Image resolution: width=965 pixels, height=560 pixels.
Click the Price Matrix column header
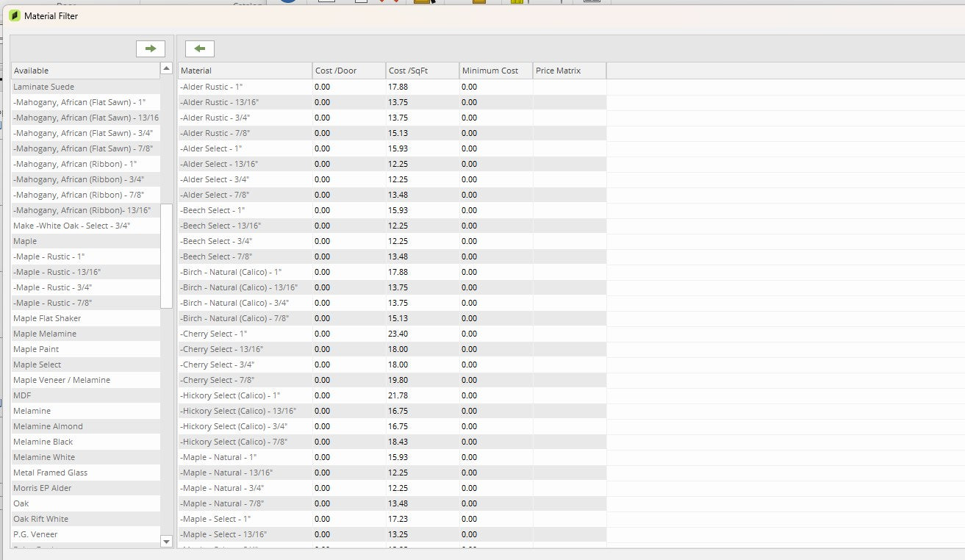coord(569,71)
